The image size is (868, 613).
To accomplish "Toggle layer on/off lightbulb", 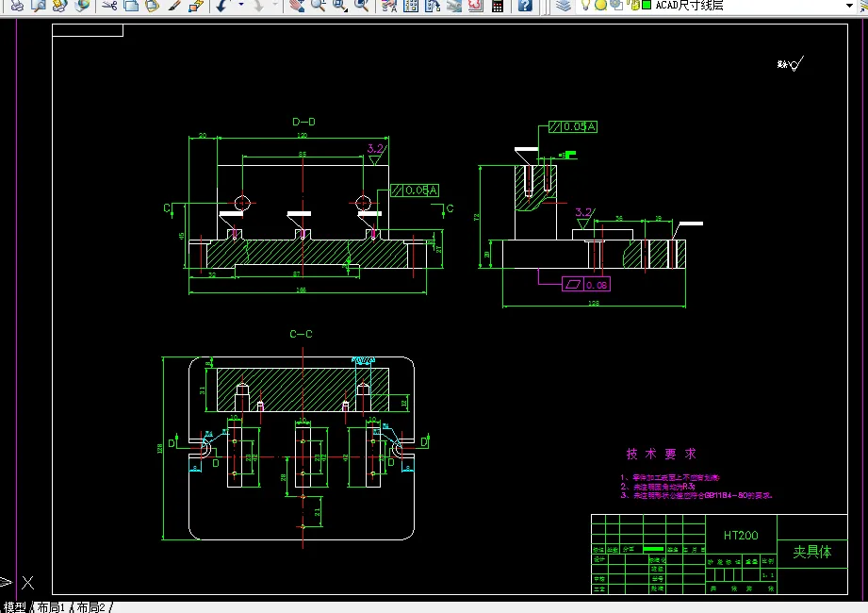I will coord(585,6).
